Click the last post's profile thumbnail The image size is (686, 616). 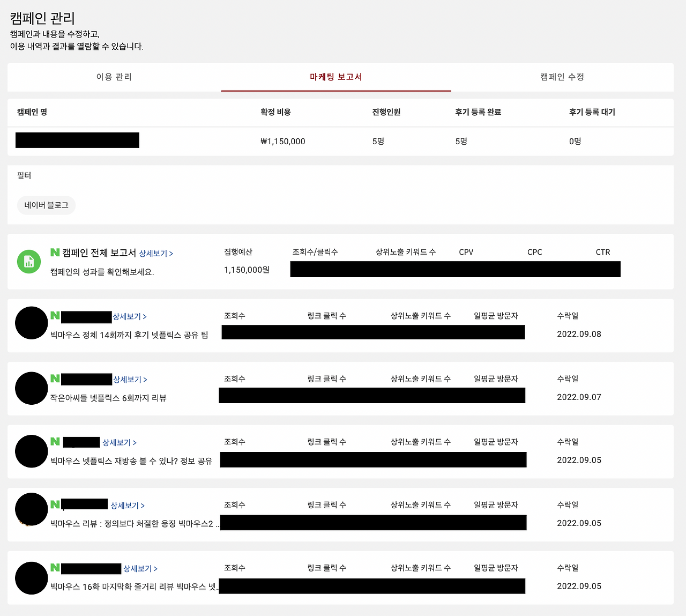click(31, 578)
